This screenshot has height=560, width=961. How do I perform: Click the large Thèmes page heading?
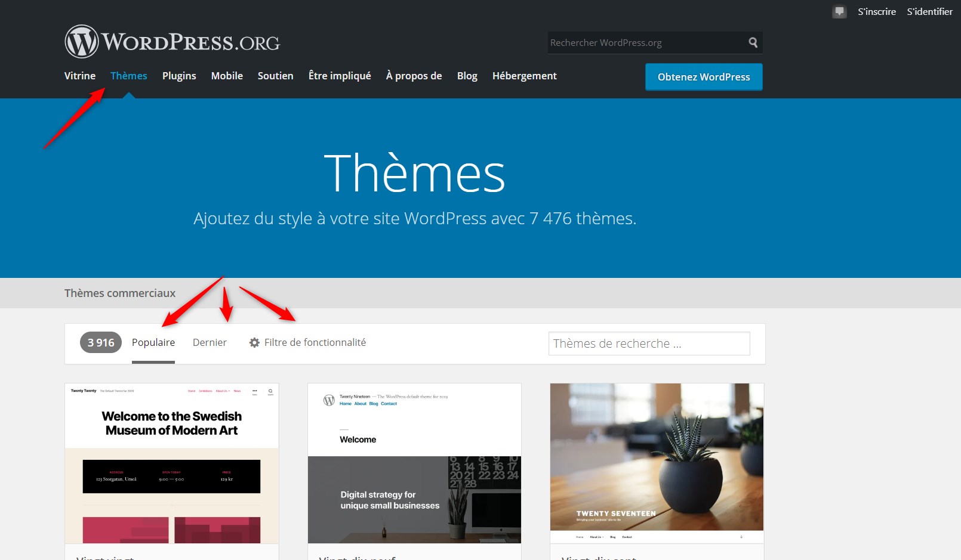(414, 173)
